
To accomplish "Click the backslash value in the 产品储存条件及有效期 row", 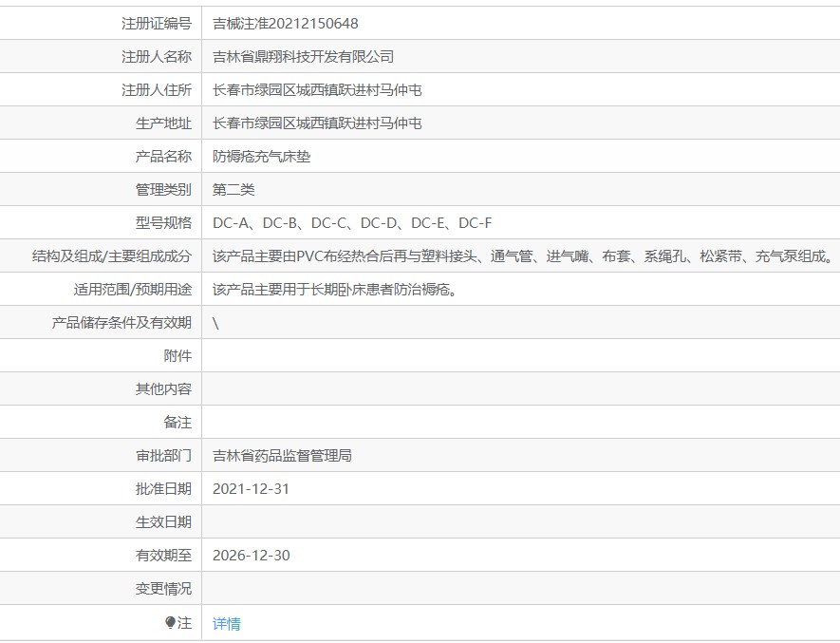I will pos(215,323).
